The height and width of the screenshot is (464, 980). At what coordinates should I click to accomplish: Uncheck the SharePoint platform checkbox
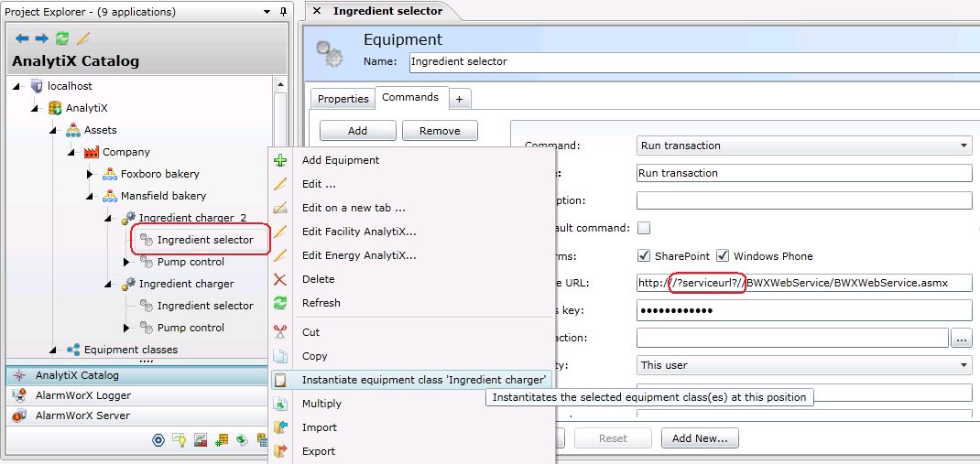pyautogui.click(x=644, y=256)
